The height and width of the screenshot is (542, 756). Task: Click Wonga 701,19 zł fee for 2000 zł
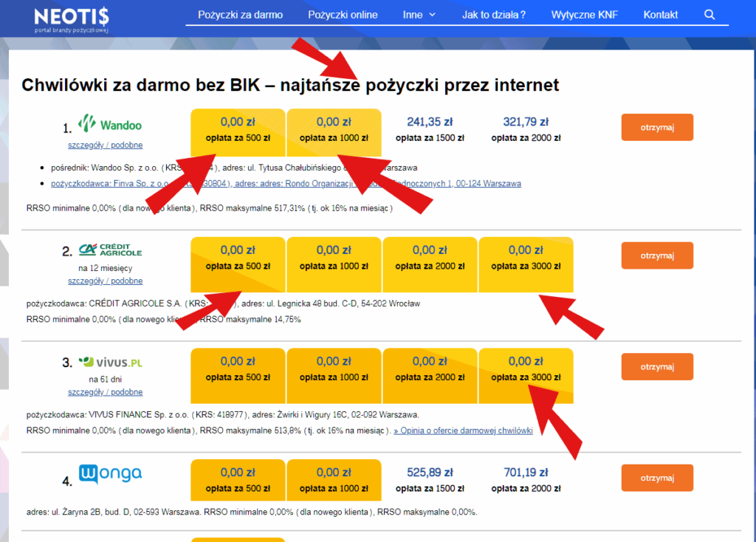click(526, 480)
